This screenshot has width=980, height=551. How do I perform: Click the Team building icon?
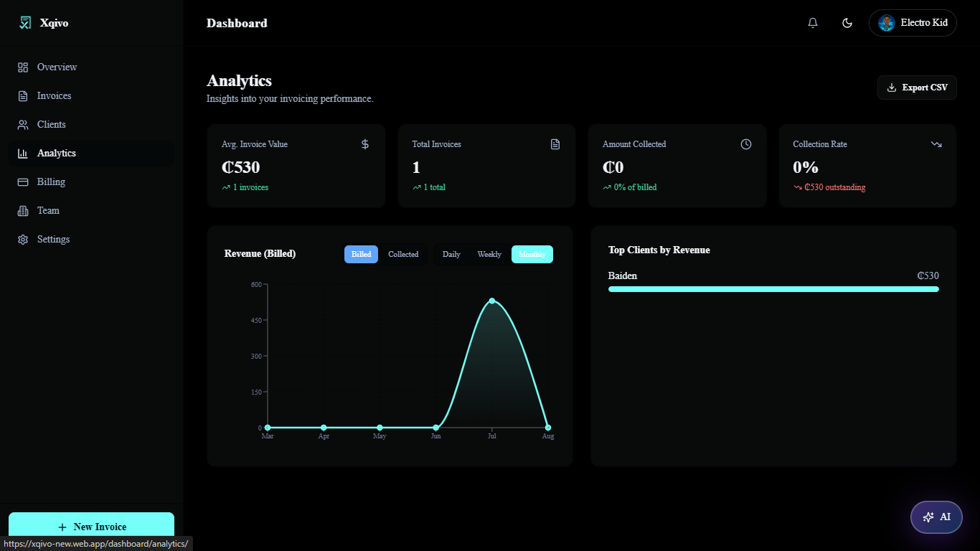23,210
